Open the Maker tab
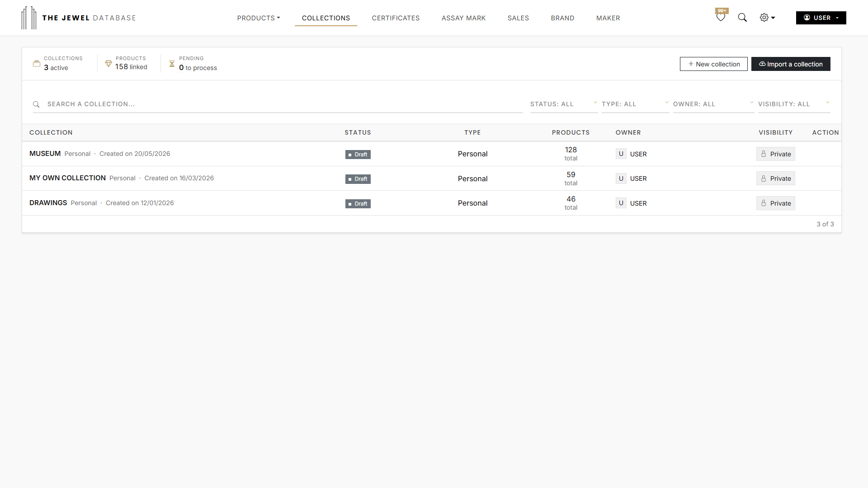Viewport: 868px width, 488px height. [x=608, y=18]
